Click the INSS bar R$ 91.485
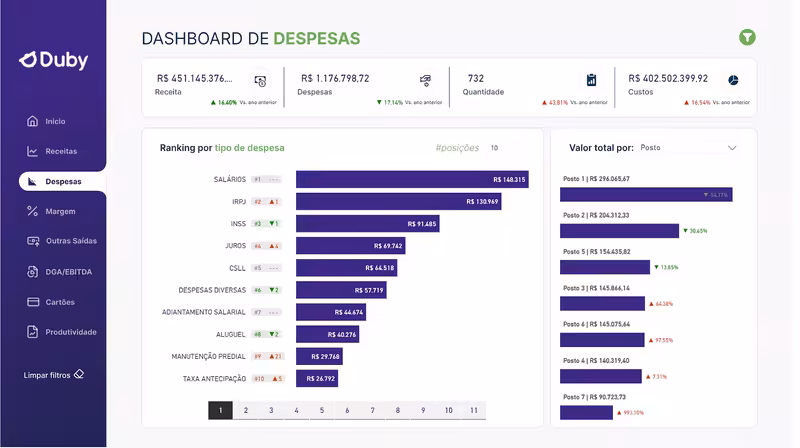Image resolution: width=800 pixels, height=448 pixels. click(x=368, y=223)
